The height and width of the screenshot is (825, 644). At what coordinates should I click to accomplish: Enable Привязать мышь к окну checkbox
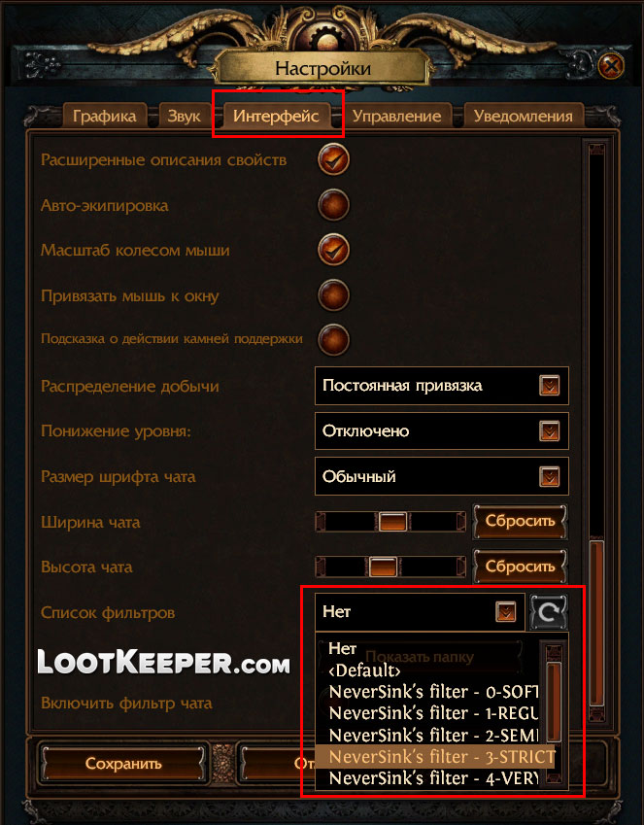pos(333,295)
